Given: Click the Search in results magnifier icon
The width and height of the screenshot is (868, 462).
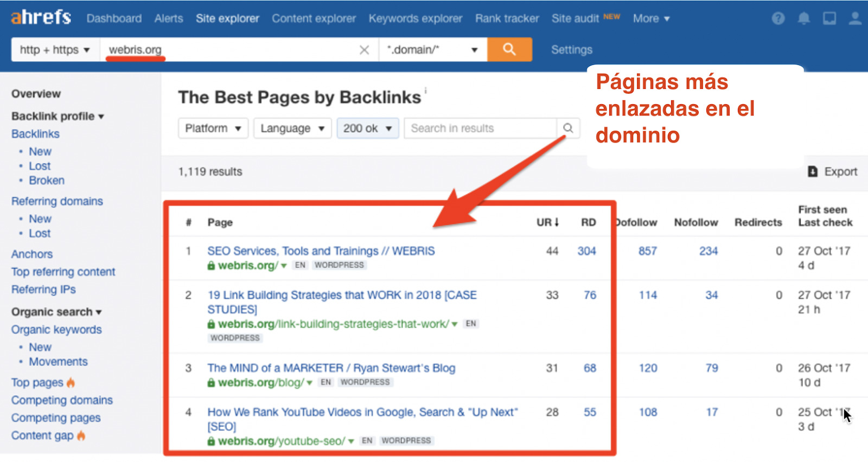Looking at the screenshot, I should (x=568, y=128).
